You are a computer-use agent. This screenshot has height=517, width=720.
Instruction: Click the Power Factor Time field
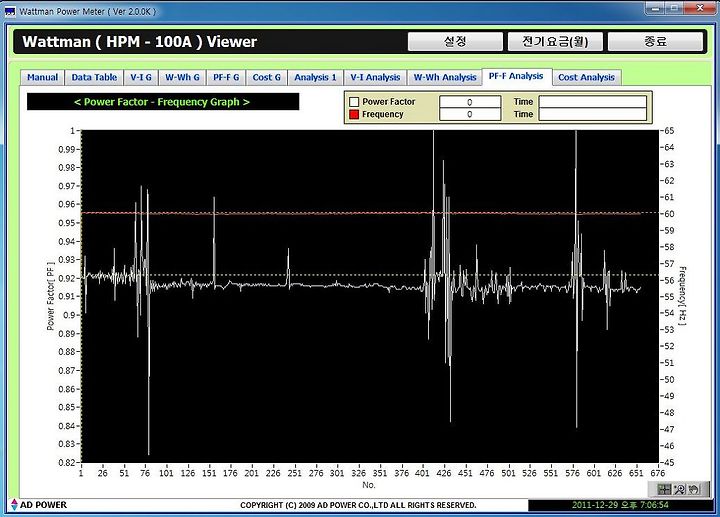point(592,101)
